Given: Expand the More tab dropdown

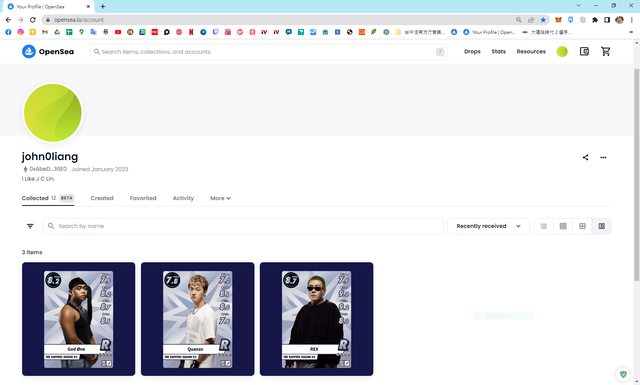Looking at the screenshot, I should 220,198.
